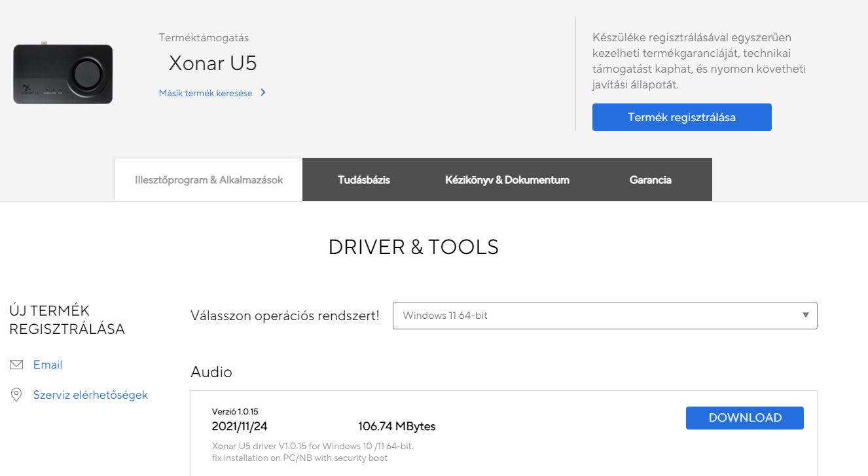Click the 'DRIVER & TOOLS' heading
Screen dimensions: 868x476
tap(413, 247)
